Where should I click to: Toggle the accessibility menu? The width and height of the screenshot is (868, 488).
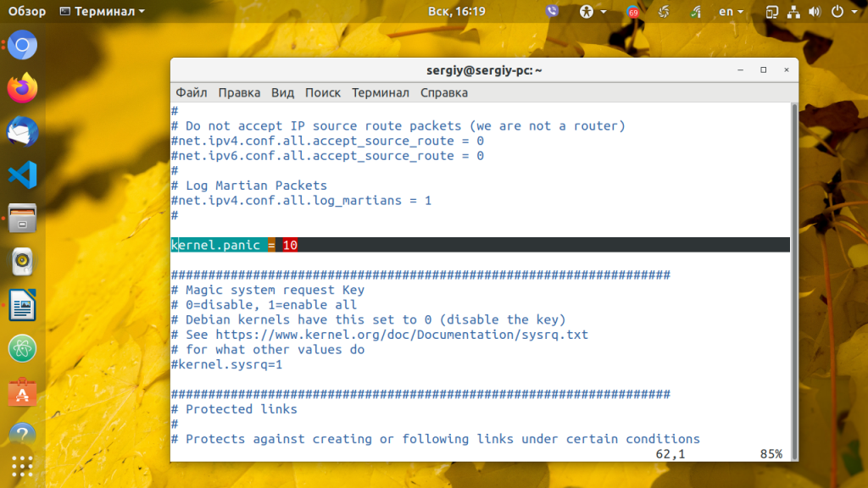[586, 11]
